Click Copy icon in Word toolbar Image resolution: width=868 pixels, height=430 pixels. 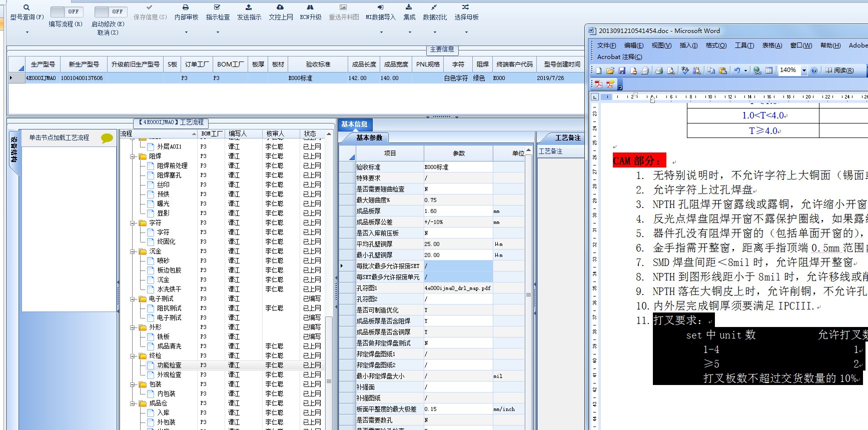click(711, 70)
